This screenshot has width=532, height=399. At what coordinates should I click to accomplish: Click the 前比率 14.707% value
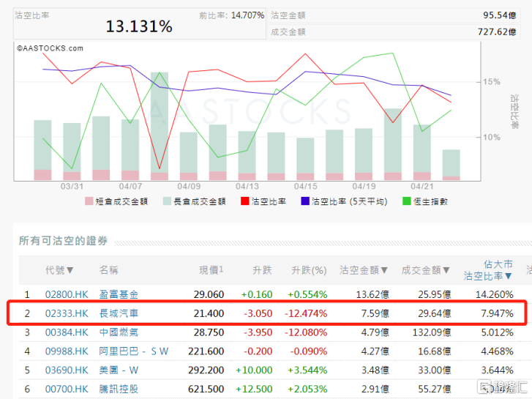(x=247, y=15)
